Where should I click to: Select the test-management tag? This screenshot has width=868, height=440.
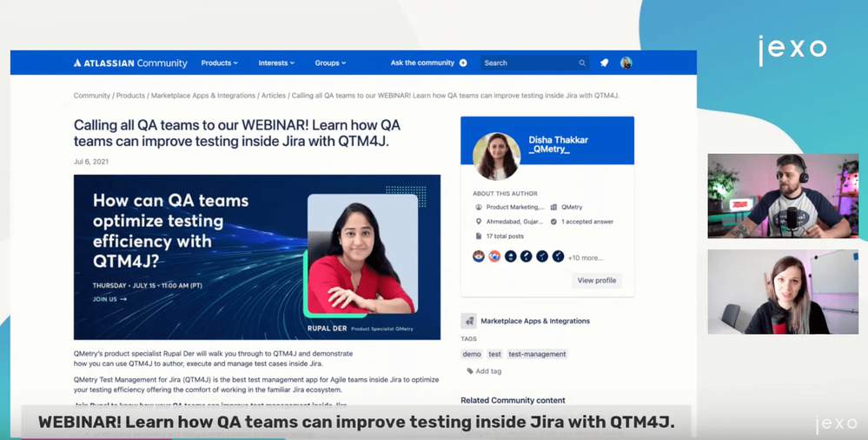[x=537, y=354]
